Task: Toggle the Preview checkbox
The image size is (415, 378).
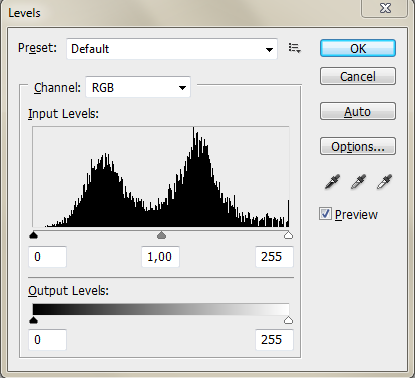Action: tap(325, 214)
